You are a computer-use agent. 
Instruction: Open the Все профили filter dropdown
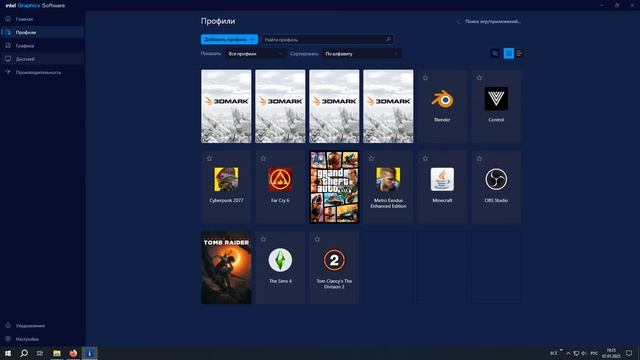tap(256, 53)
